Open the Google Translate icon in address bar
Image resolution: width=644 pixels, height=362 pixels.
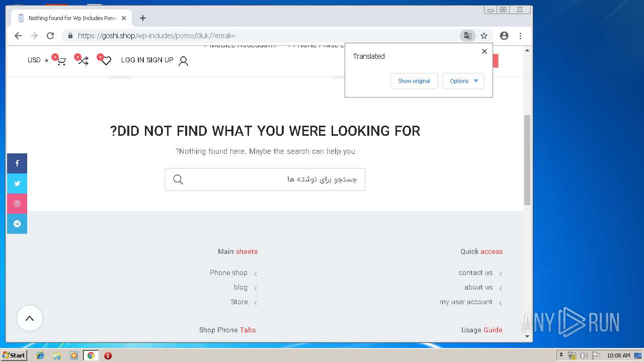tap(467, 36)
